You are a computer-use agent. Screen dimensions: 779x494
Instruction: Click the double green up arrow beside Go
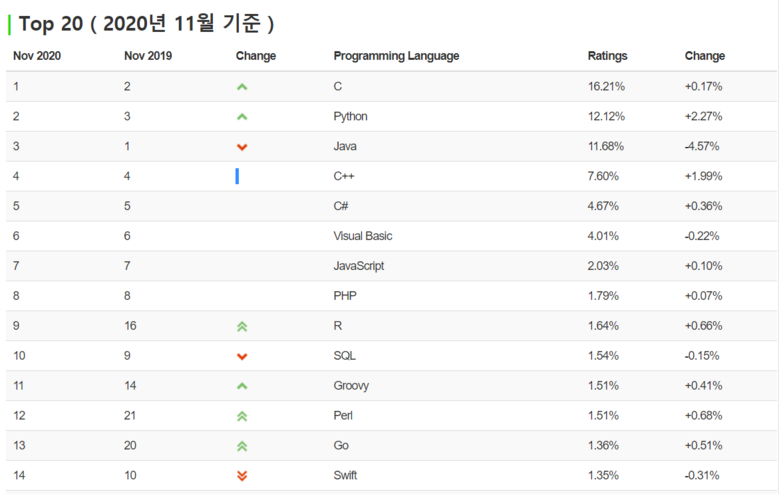click(242, 446)
